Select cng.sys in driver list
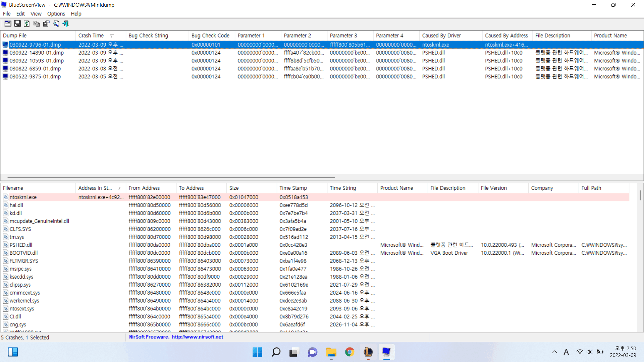 tap(18, 325)
